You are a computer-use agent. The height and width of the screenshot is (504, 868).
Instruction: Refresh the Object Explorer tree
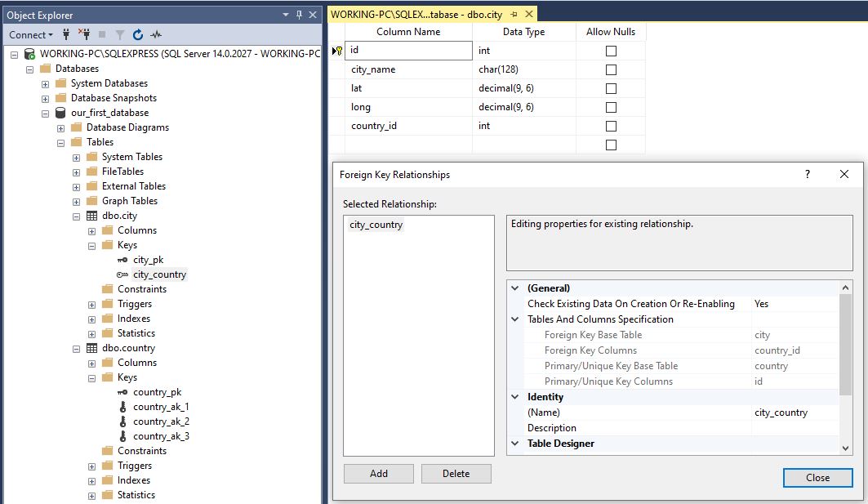[x=138, y=34]
